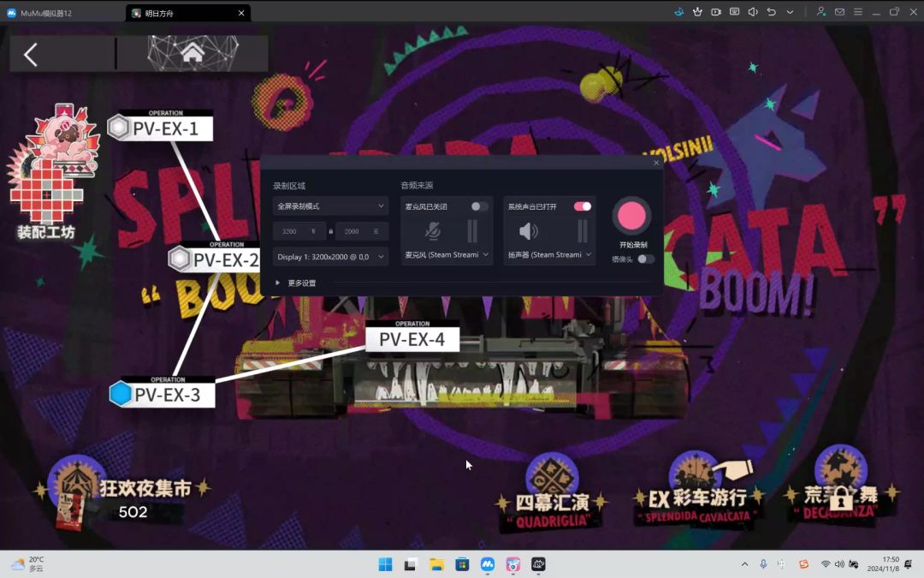Open Task View on the taskbar
924x578 pixels.
pos(411,564)
